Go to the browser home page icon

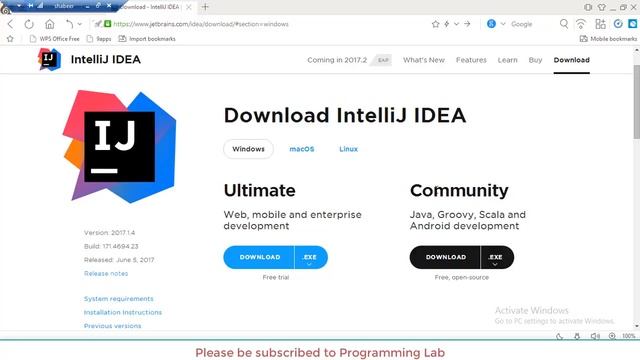point(49,24)
